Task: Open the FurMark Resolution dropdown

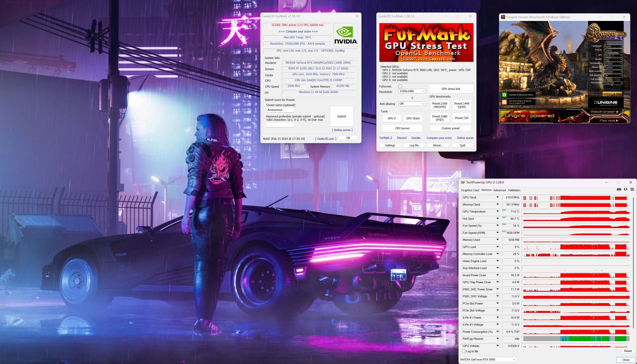Action: 412,91
